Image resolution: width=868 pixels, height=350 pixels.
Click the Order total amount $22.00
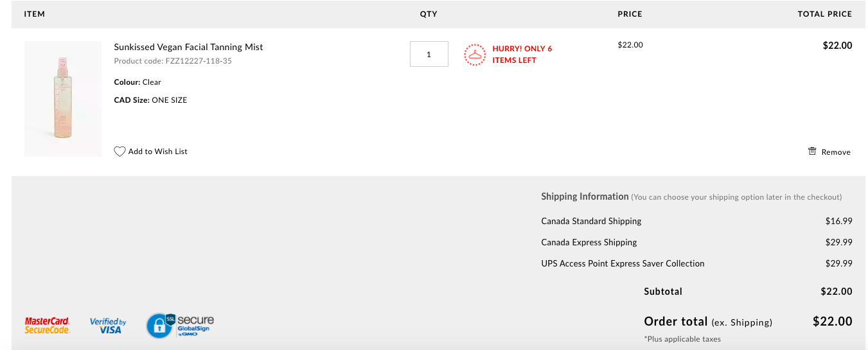(833, 321)
